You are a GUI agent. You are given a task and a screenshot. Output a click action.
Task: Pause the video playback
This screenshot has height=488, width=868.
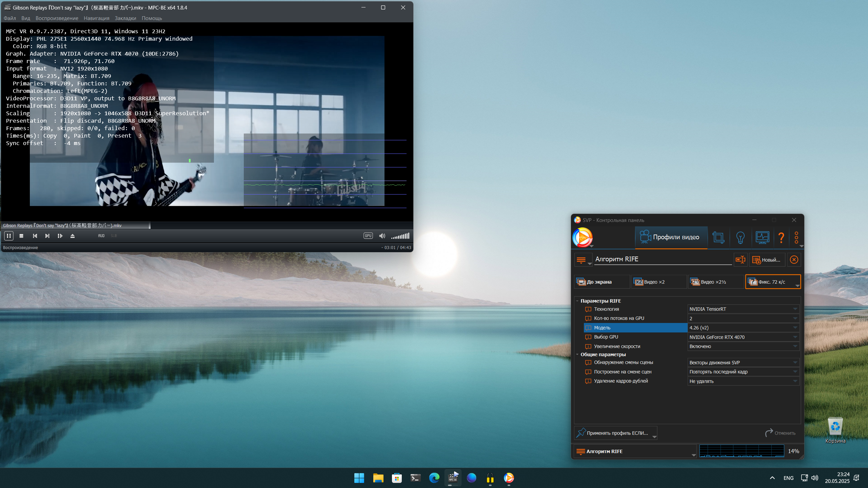click(x=8, y=236)
